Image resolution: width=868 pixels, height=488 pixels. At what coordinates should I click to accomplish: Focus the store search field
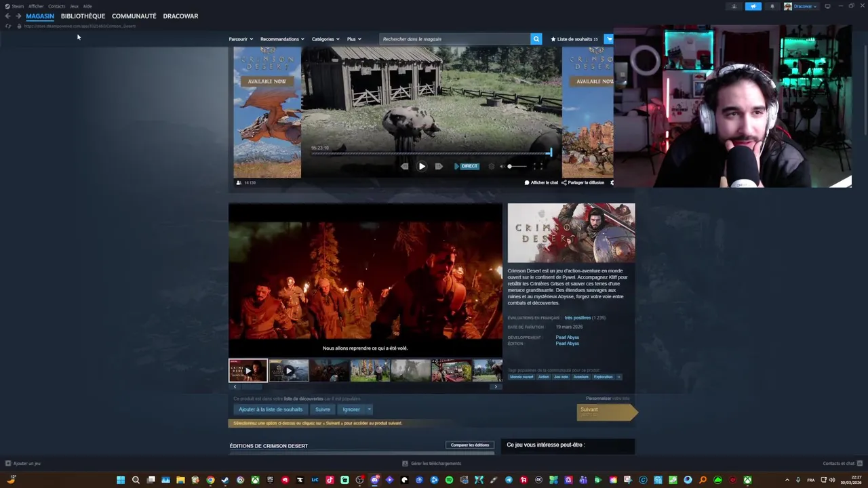454,39
